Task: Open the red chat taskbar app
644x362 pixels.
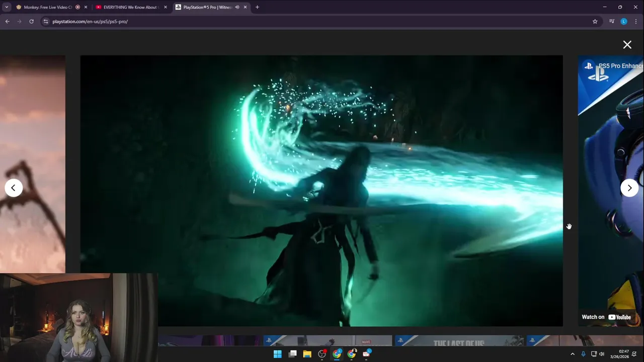Action: coord(366,354)
